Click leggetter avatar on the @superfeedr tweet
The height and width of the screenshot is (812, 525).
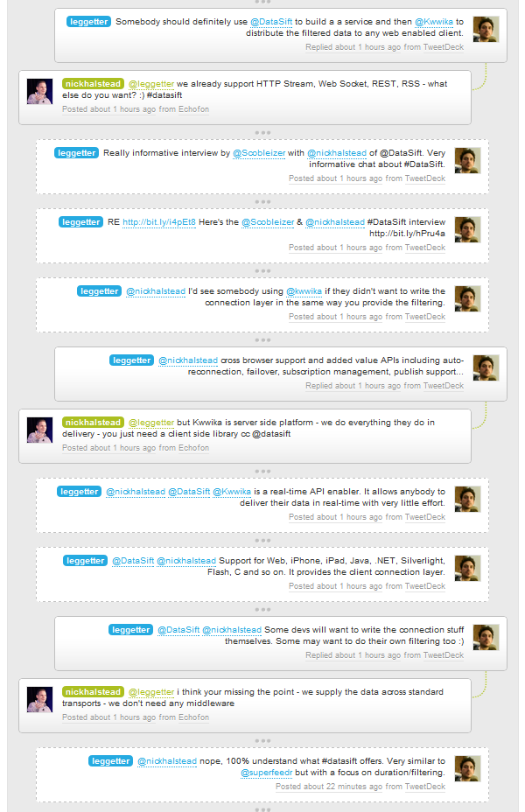point(467,768)
